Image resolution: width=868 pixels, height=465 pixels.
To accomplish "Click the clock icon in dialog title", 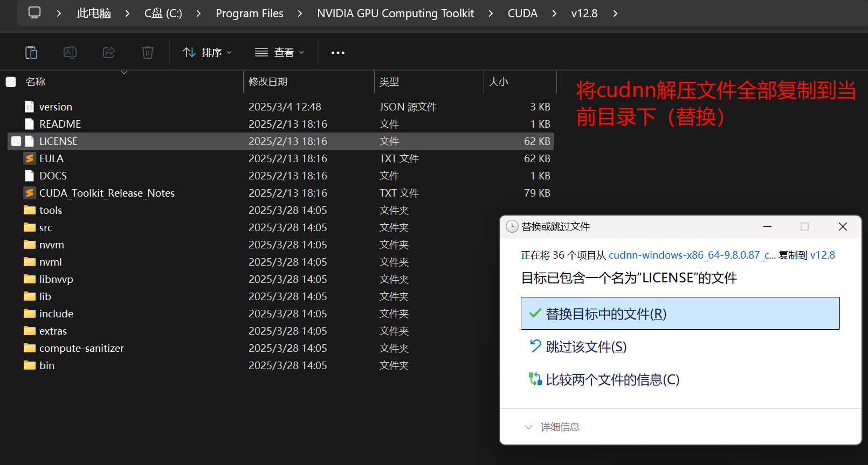I will click(x=512, y=227).
